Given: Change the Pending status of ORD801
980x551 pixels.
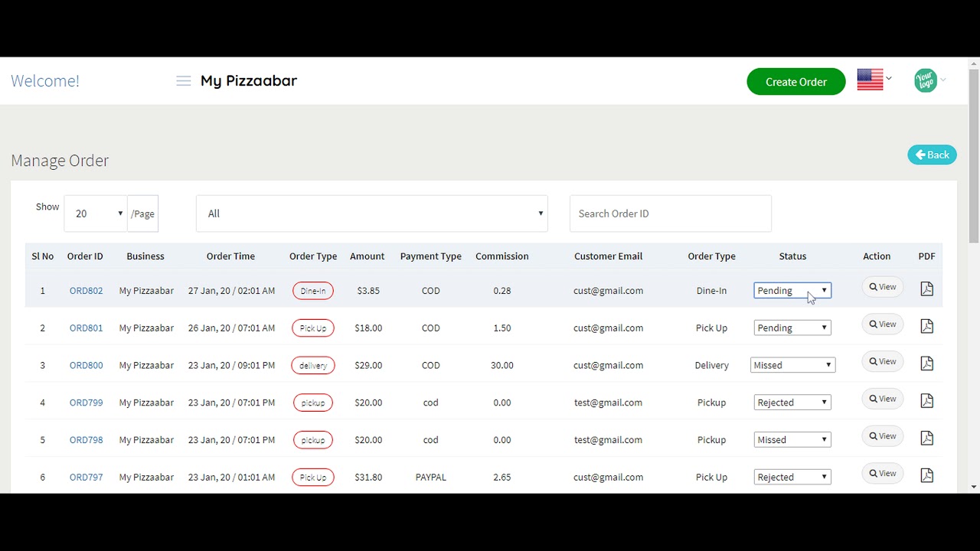Looking at the screenshot, I should point(792,328).
